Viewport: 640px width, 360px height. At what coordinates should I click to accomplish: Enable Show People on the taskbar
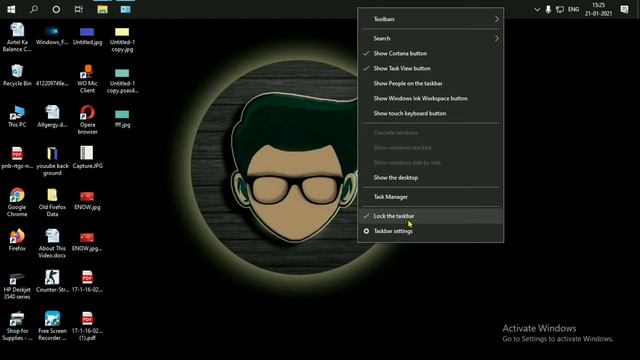pos(431,83)
